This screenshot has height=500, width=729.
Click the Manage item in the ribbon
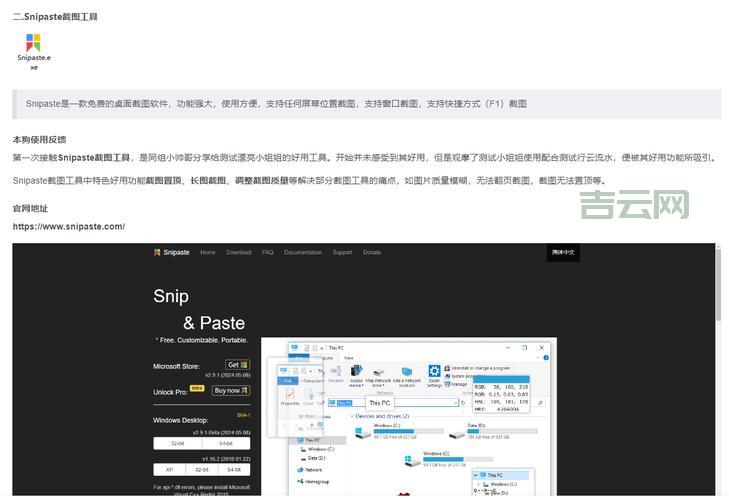point(456,384)
